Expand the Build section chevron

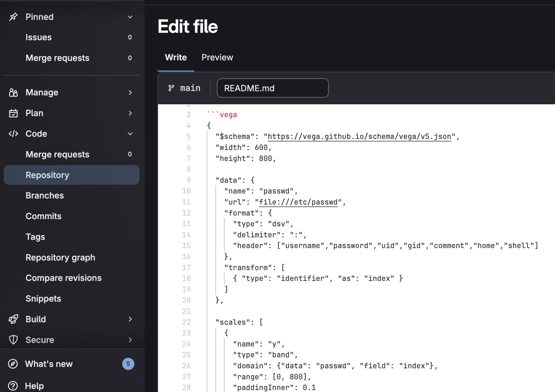click(x=130, y=319)
